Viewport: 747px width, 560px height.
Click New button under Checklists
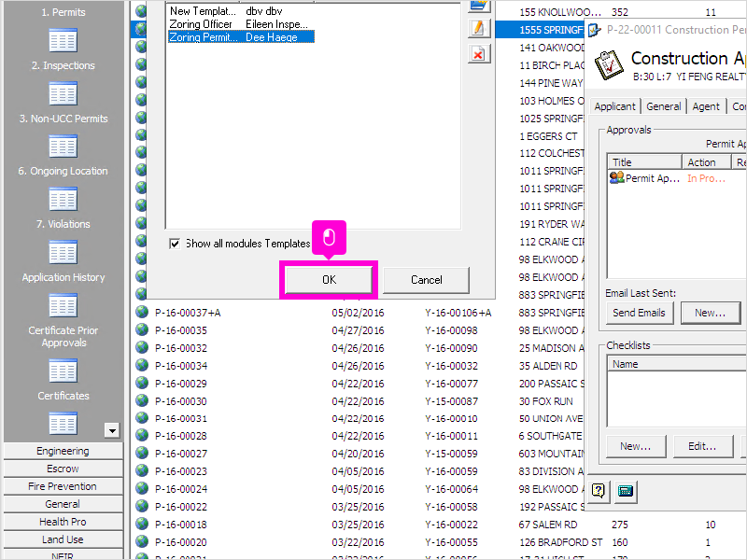(x=636, y=446)
